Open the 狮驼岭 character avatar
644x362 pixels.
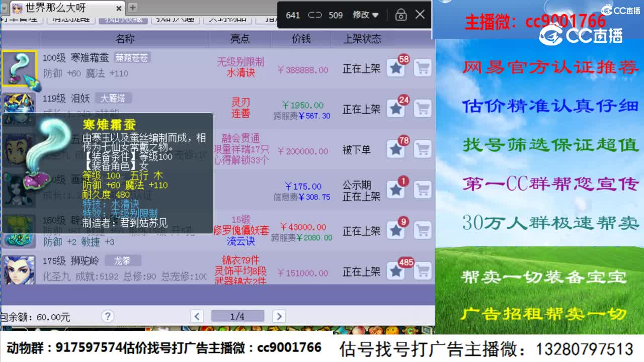pos(19,270)
